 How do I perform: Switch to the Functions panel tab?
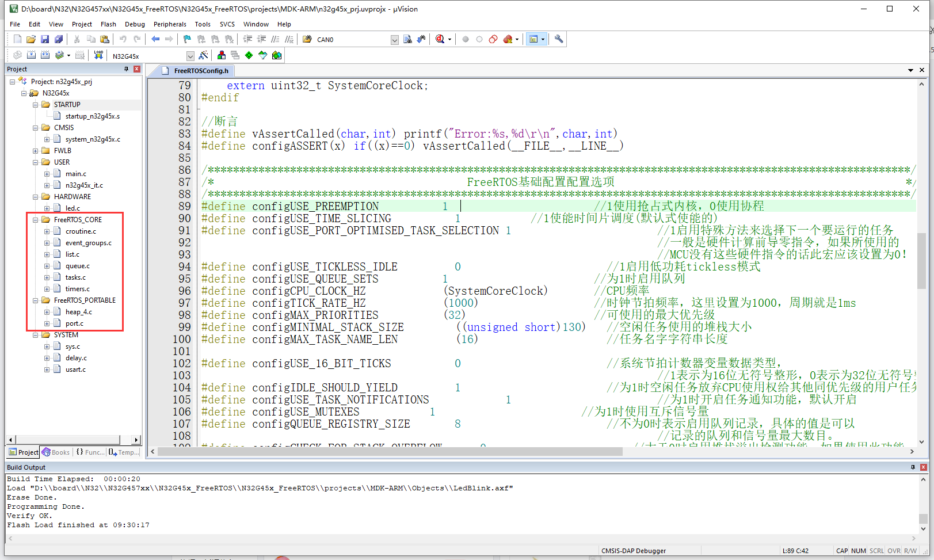(x=90, y=452)
